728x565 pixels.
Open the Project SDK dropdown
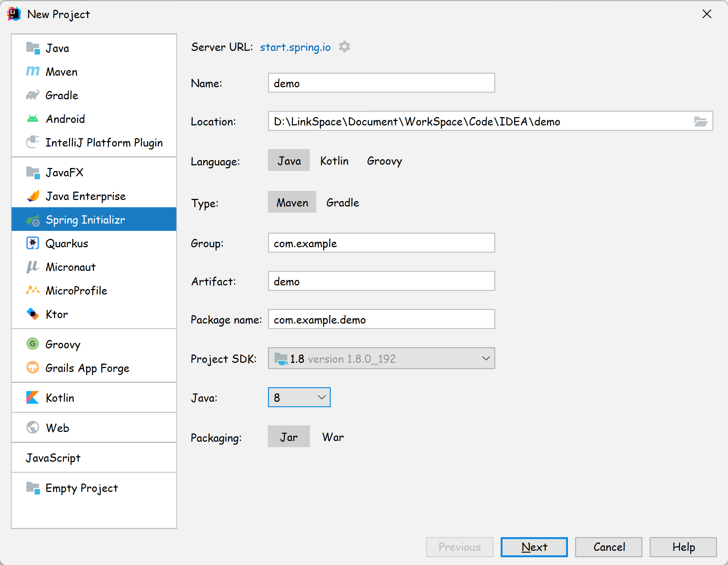(381, 358)
